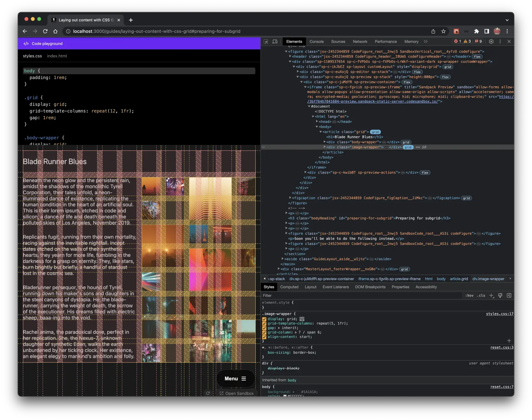
Task: Switch to the Console tab
Action: point(317,41)
